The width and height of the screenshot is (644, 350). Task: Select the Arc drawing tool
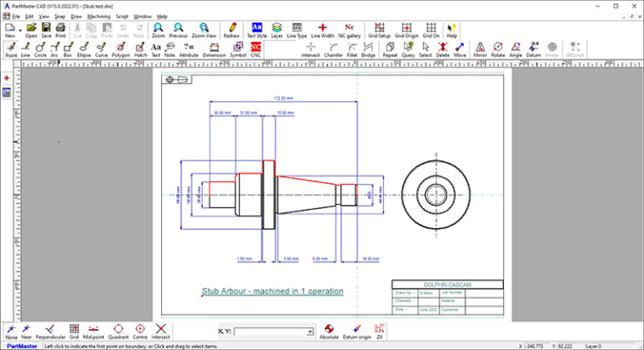pyautogui.click(x=55, y=50)
